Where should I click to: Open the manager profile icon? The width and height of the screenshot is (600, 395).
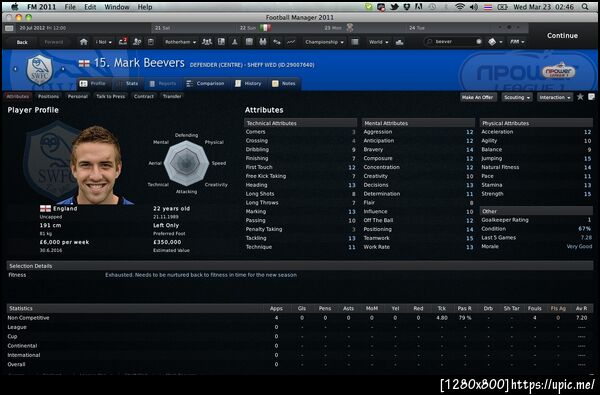pyautogui.click(x=137, y=42)
